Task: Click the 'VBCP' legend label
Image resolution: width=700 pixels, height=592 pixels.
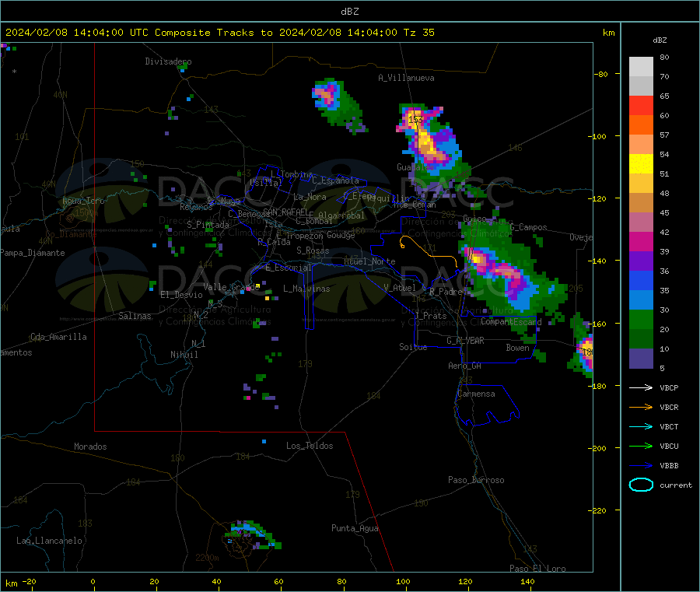Action: [x=669, y=387]
